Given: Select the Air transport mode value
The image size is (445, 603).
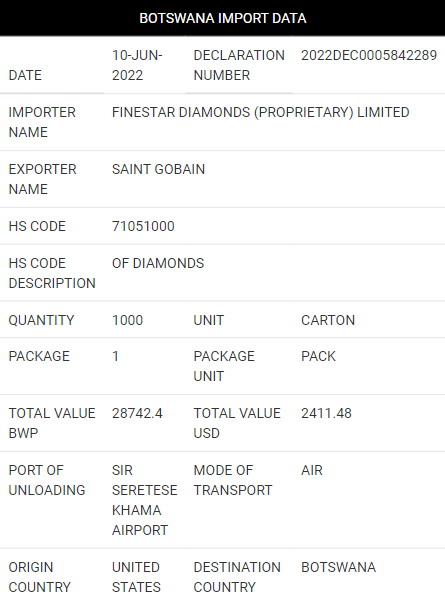Looking at the screenshot, I should (x=312, y=470).
